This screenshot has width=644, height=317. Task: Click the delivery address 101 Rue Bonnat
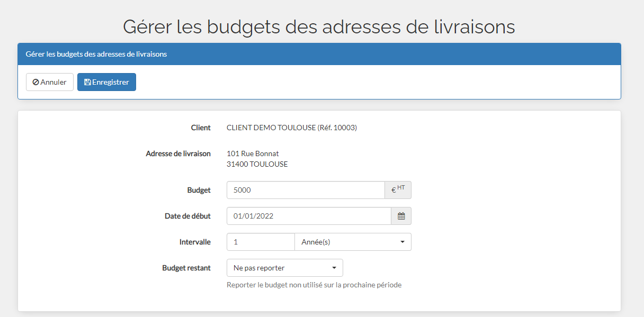point(253,153)
